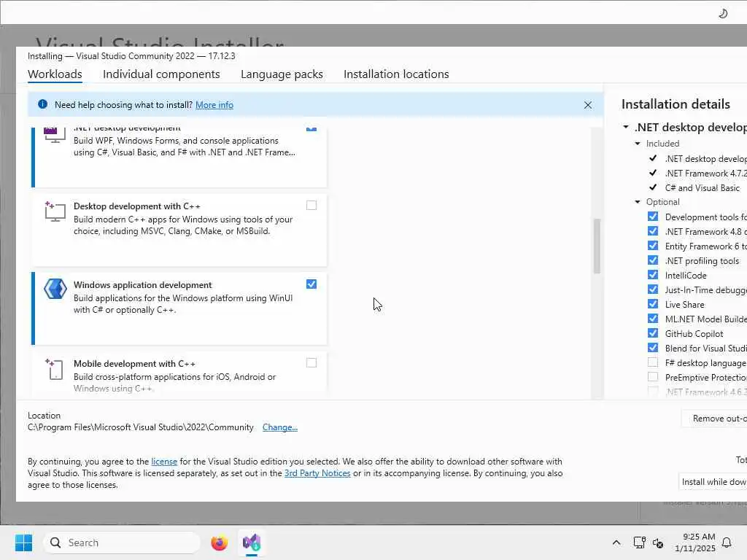Click the installation path C:\Program Files text
The width and height of the screenshot is (747, 560).
click(x=141, y=427)
